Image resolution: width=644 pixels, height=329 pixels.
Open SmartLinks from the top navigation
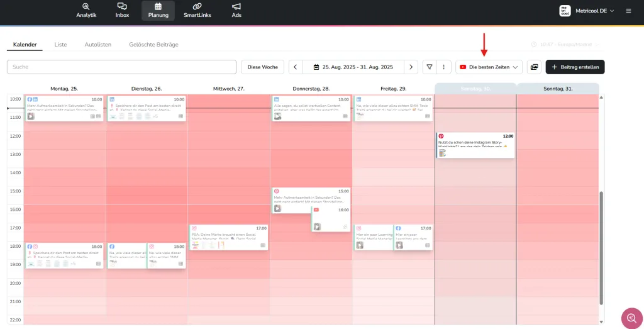point(197,10)
